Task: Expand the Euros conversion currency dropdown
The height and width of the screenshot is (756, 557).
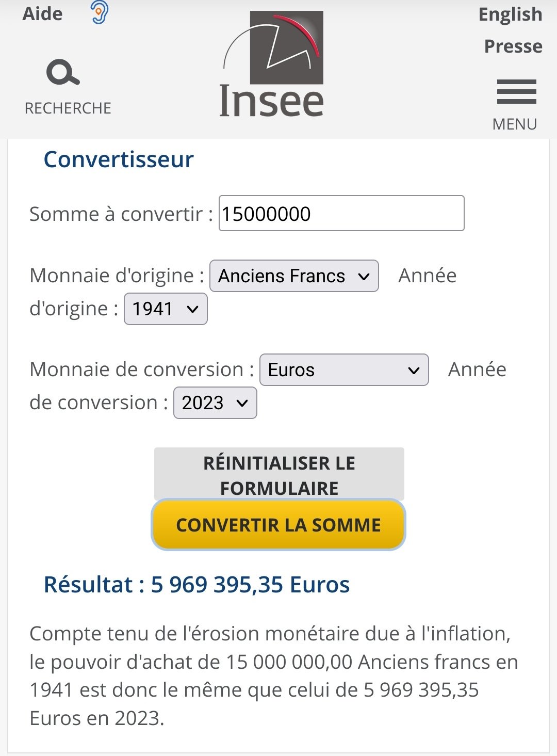Action: (x=344, y=370)
